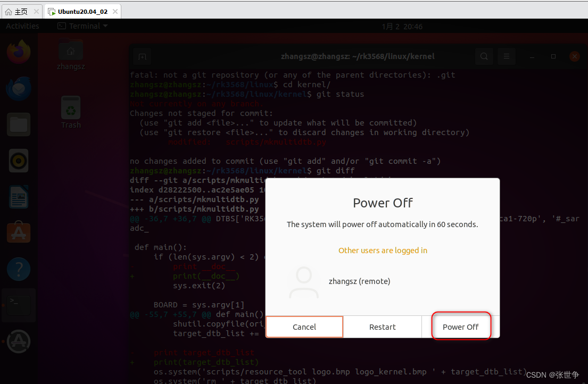The width and height of the screenshot is (588, 384).
Task: Click the 'modified: scripts/mkmultidtb.py' line
Action: (247, 142)
